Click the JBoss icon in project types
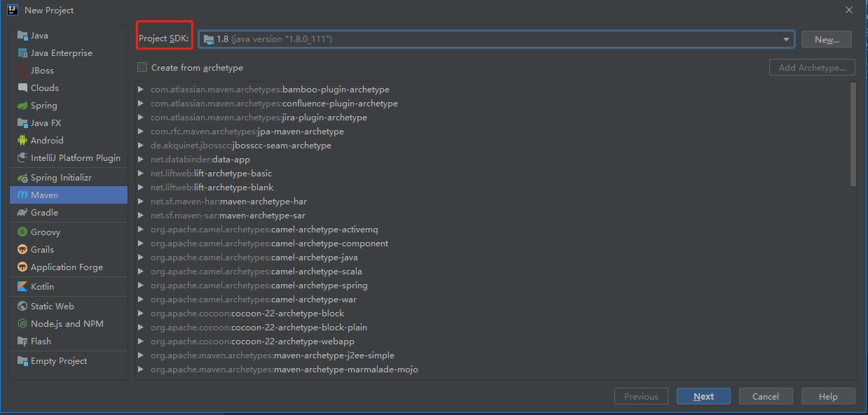This screenshot has width=868, height=415. [22, 71]
